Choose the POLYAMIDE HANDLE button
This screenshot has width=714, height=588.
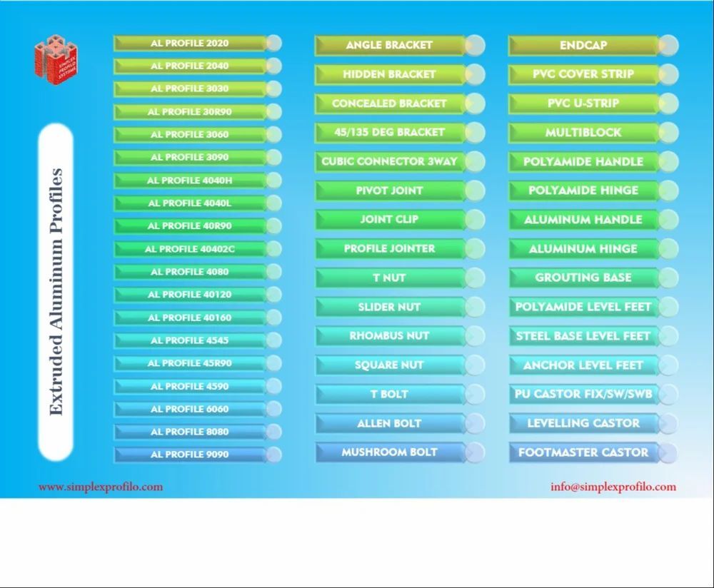tap(583, 162)
